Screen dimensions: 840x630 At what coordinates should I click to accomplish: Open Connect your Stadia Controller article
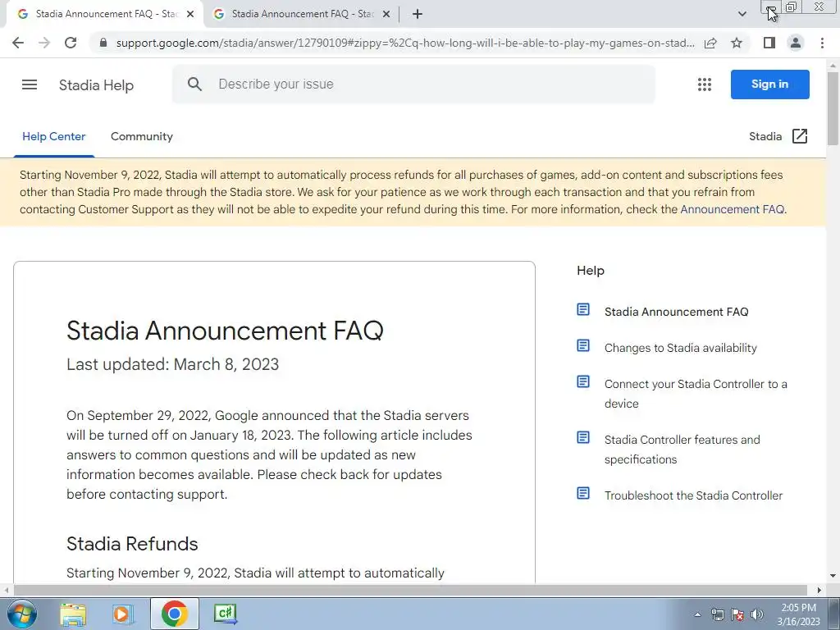click(x=696, y=394)
